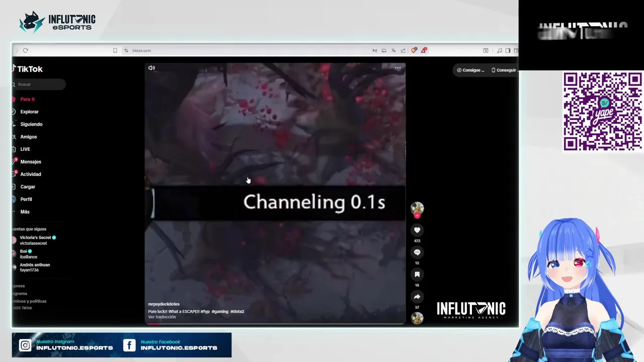Bookmark this page in the address bar
Viewport: 644px width, 362px height.
115,50
